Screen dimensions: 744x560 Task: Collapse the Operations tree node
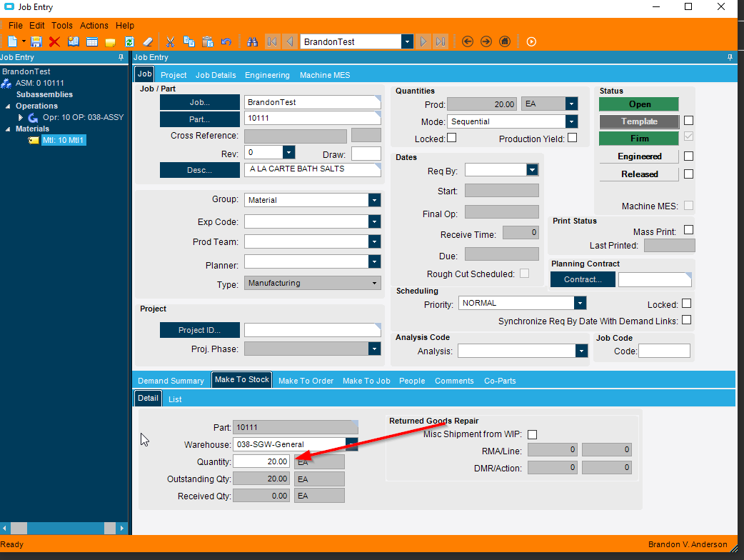[8, 106]
